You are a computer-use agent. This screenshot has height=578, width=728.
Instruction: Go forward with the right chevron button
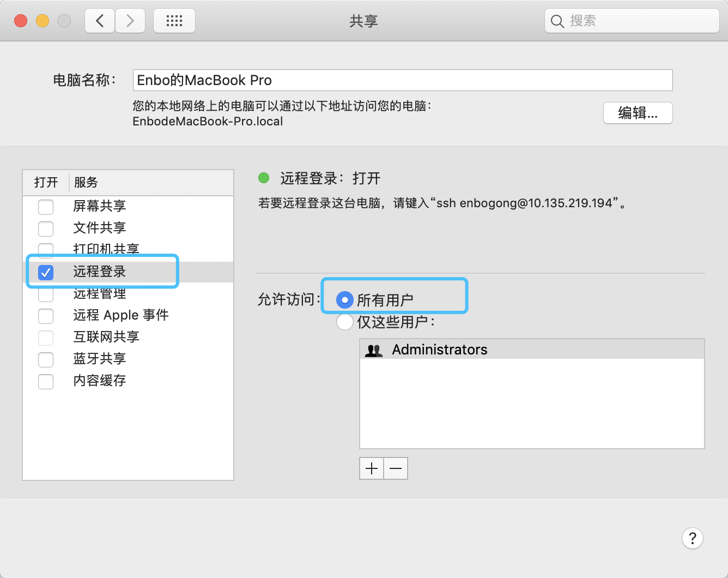point(130,21)
